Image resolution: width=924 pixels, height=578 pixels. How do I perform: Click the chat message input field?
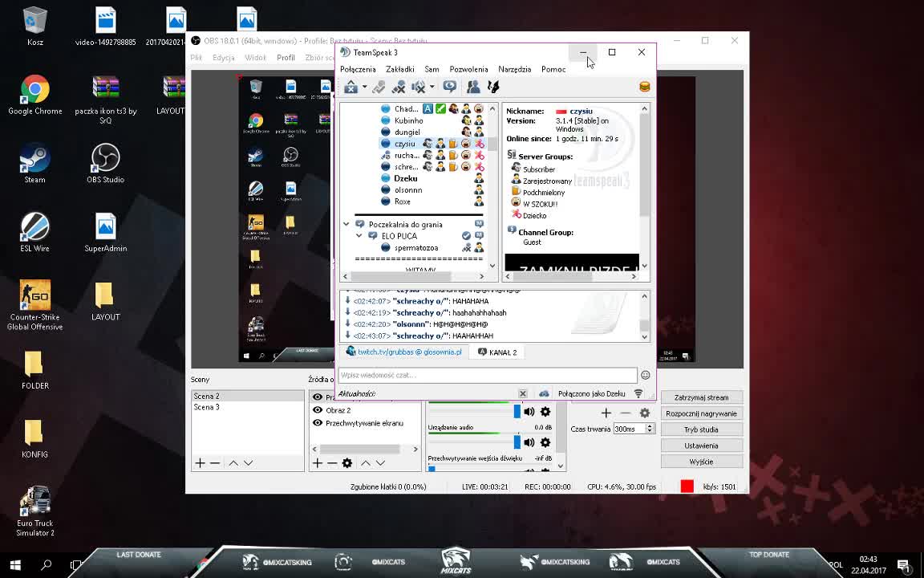[x=487, y=375]
